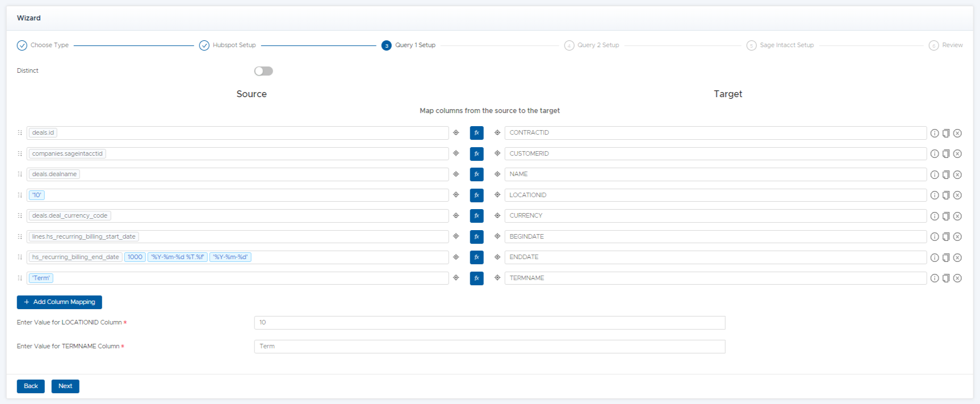The height and width of the screenshot is (404, 980).
Task: Open function editor for ENDDATE row
Action: 477,257
